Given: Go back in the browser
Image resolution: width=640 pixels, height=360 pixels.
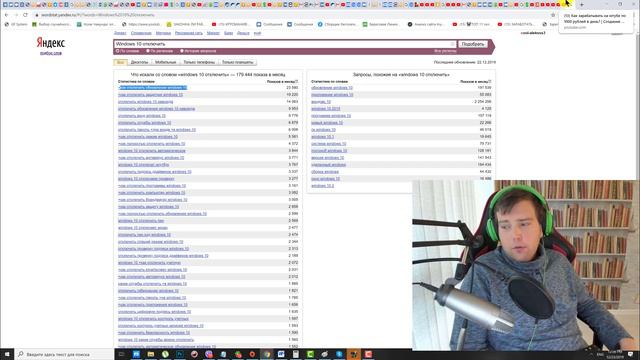Looking at the screenshot, I should [7, 15].
